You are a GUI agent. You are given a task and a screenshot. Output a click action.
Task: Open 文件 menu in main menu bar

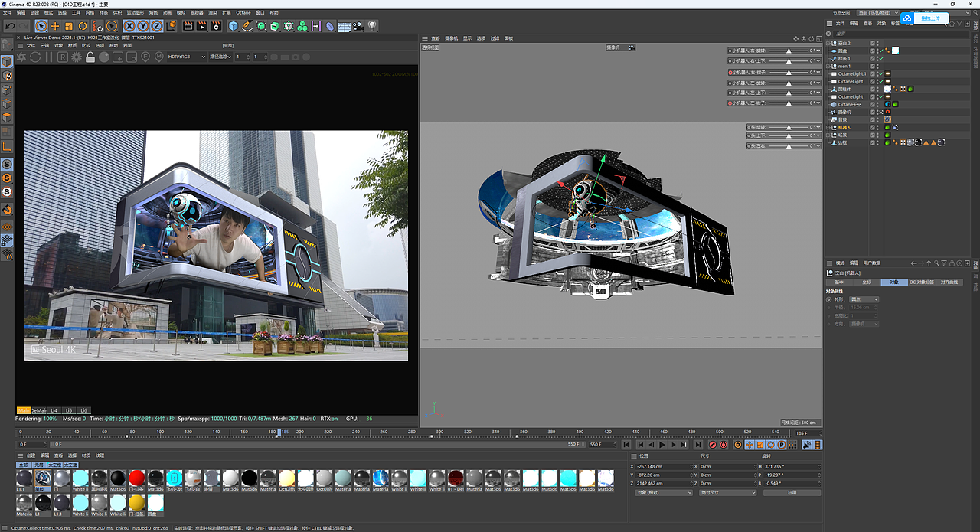pyautogui.click(x=7, y=13)
